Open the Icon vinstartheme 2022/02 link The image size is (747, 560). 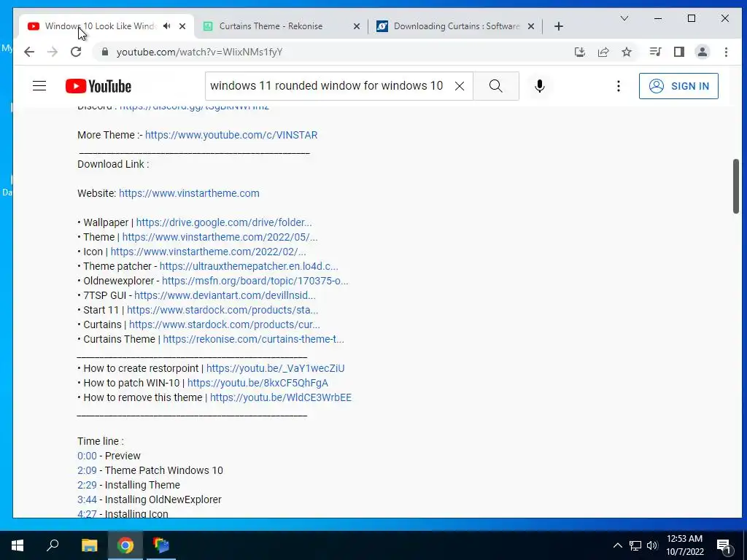[x=208, y=252]
